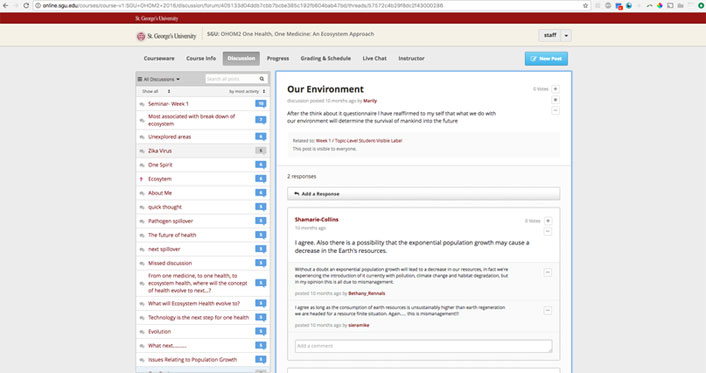Click Add a Response button
The width and height of the screenshot is (706, 373).
coord(424,194)
